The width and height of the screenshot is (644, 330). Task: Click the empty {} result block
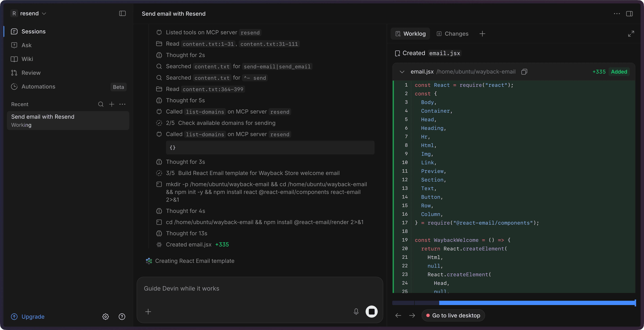(x=270, y=148)
